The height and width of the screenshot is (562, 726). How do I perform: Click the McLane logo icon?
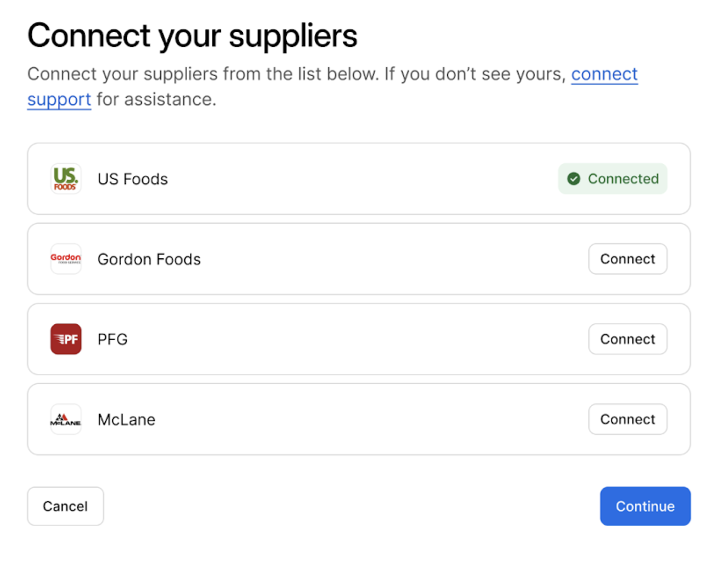click(x=66, y=419)
